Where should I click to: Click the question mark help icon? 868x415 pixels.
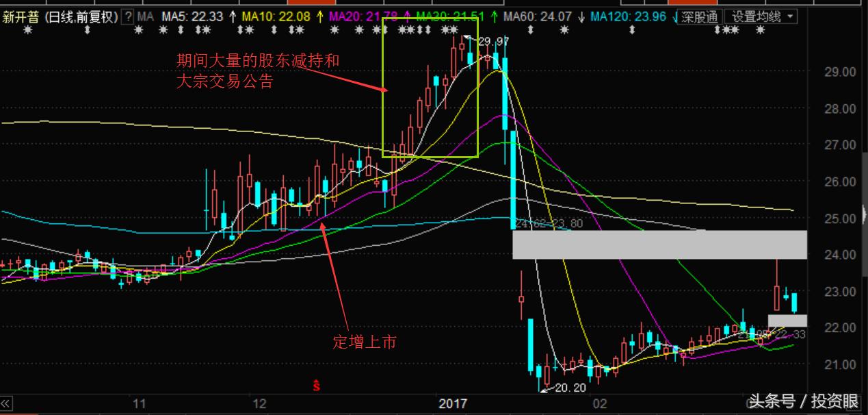tap(128, 16)
